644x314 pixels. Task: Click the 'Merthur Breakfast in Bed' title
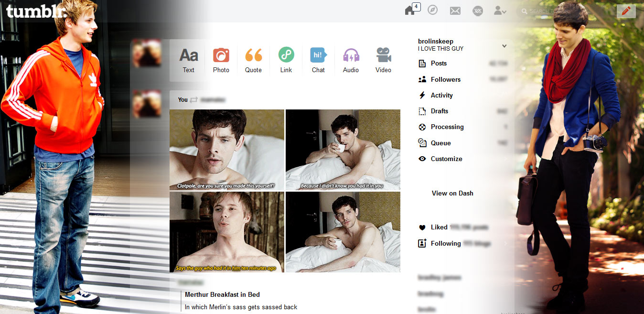click(222, 294)
